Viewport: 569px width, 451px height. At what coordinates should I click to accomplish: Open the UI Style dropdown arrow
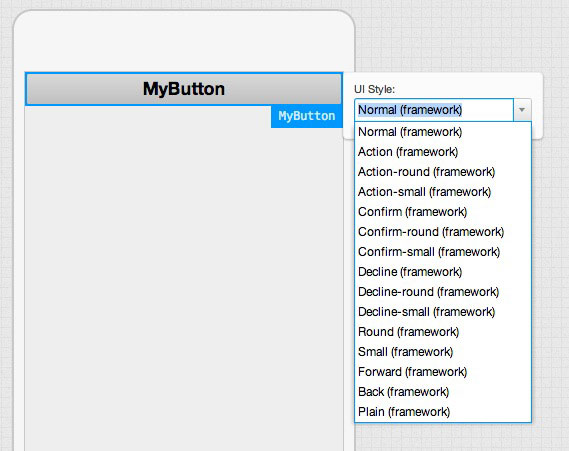pos(522,110)
